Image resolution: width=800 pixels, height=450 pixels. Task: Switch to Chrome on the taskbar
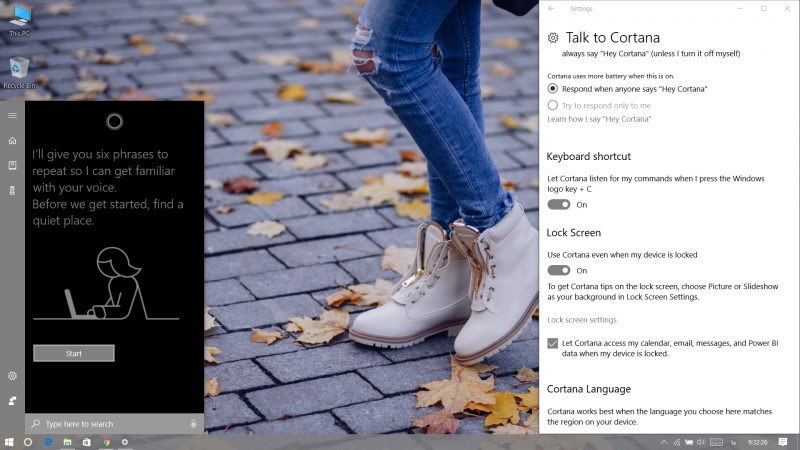coord(106,442)
